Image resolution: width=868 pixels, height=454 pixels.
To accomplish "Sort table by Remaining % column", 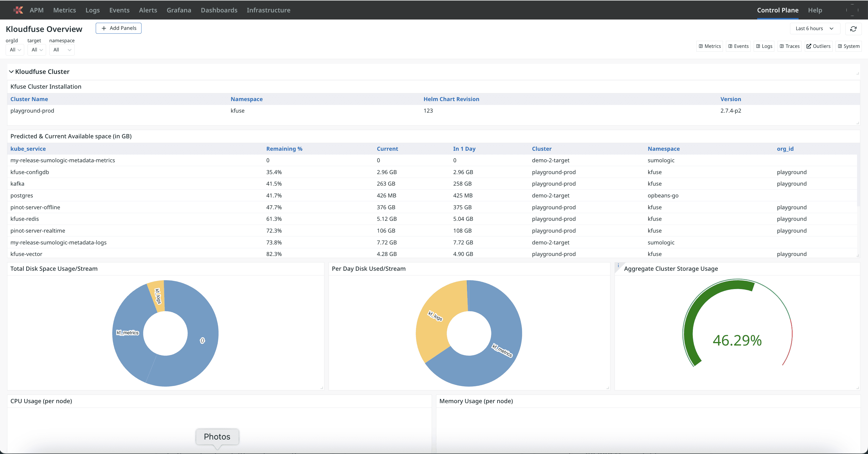I will coord(284,149).
